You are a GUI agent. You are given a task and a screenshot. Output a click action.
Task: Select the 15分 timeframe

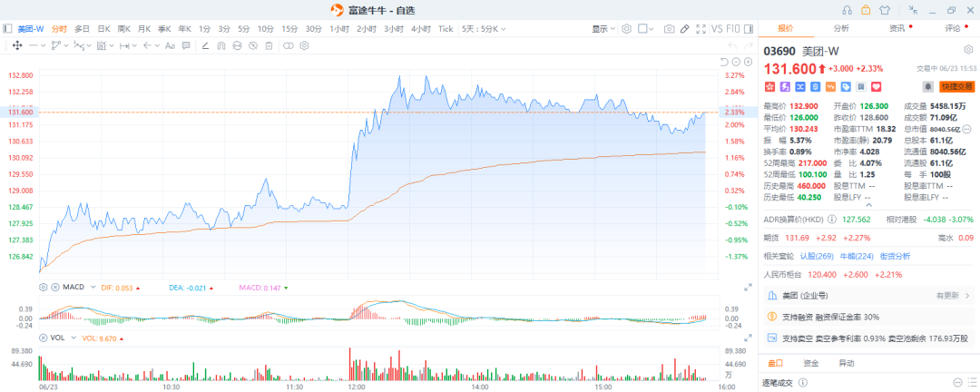coord(289,29)
